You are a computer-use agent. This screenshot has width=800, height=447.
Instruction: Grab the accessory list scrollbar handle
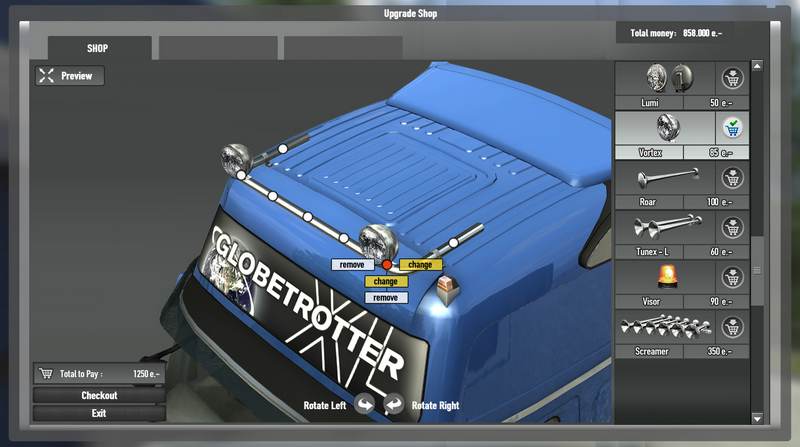[x=757, y=270]
